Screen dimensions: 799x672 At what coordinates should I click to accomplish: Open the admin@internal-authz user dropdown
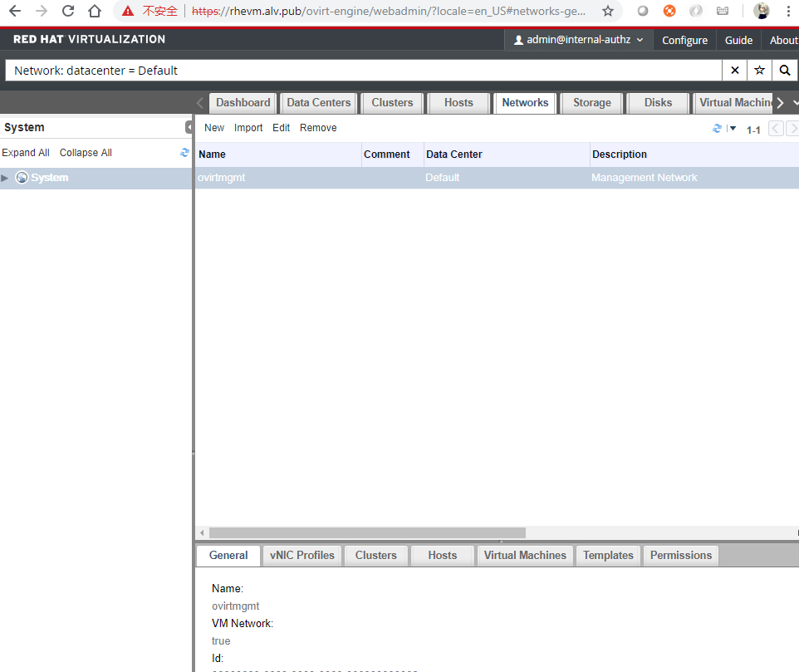[578, 40]
